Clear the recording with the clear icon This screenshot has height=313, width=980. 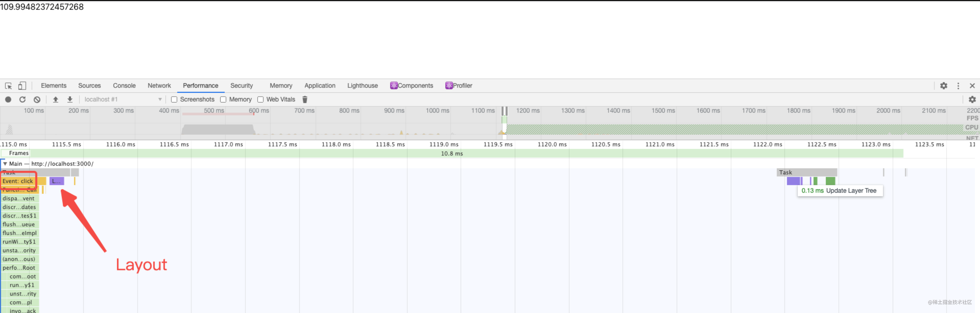pyautogui.click(x=37, y=99)
